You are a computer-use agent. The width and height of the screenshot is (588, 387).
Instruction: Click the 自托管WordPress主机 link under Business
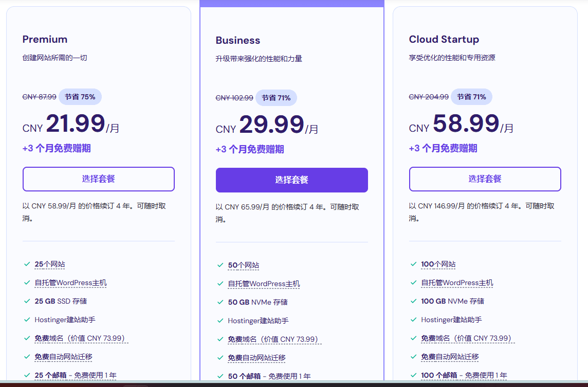264,284
